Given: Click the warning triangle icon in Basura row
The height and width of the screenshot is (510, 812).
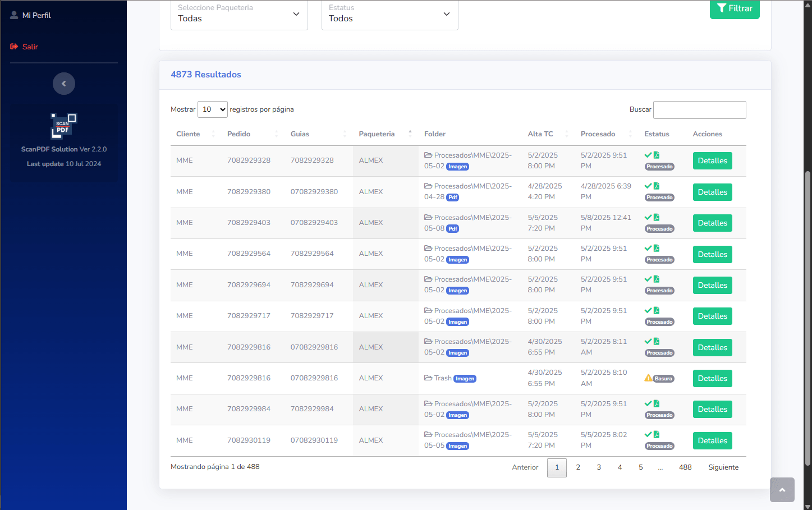Looking at the screenshot, I should tap(648, 378).
